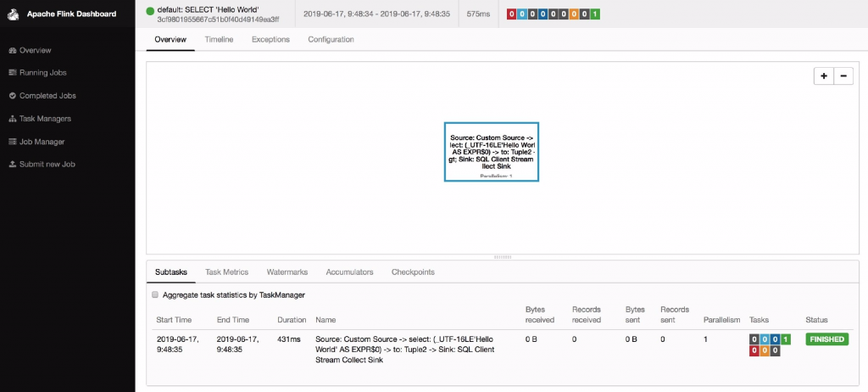Click the Apache Flink Dashboard title
Screen dimensions: 868x392
pyautogui.click(x=71, y=14)
